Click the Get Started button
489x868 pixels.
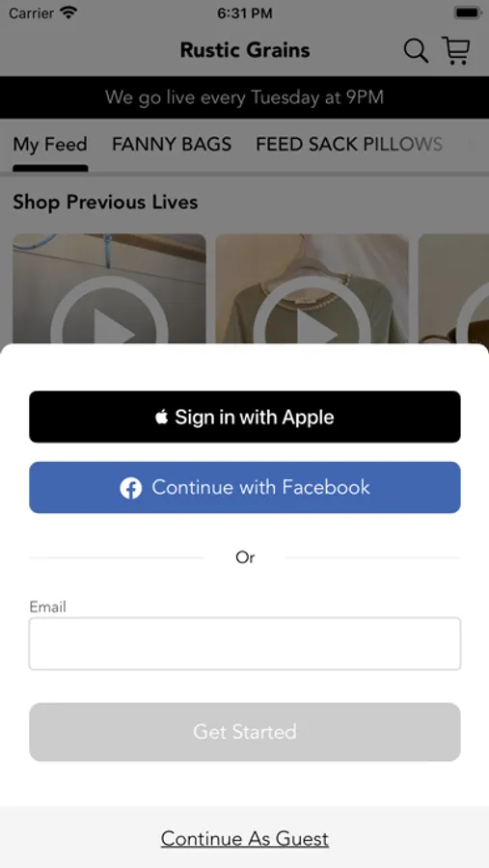[x=245, y=732]
